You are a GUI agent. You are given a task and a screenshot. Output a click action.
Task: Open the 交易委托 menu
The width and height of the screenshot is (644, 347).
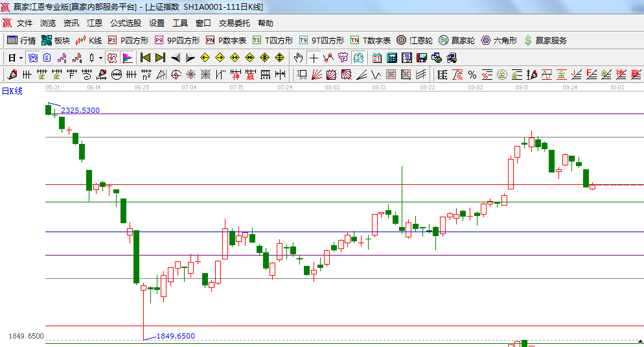tap(234, 23)
